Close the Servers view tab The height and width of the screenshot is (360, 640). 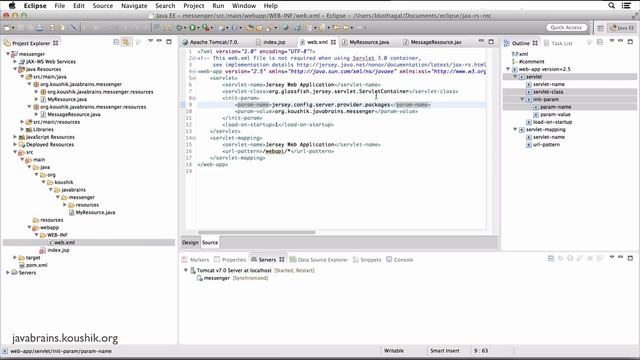click(282, 260)
